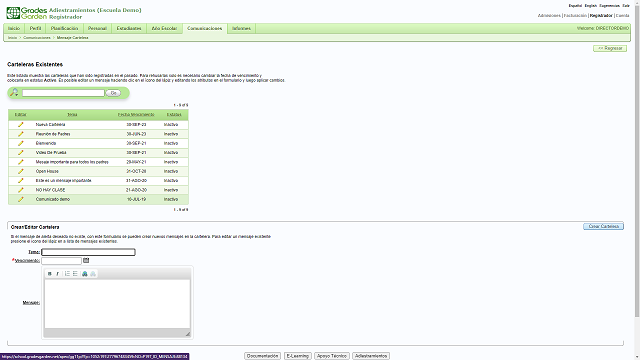The image size is (640, 360).
Task: Edit Este es un mensaje importante entry
Action: point(20,180)
